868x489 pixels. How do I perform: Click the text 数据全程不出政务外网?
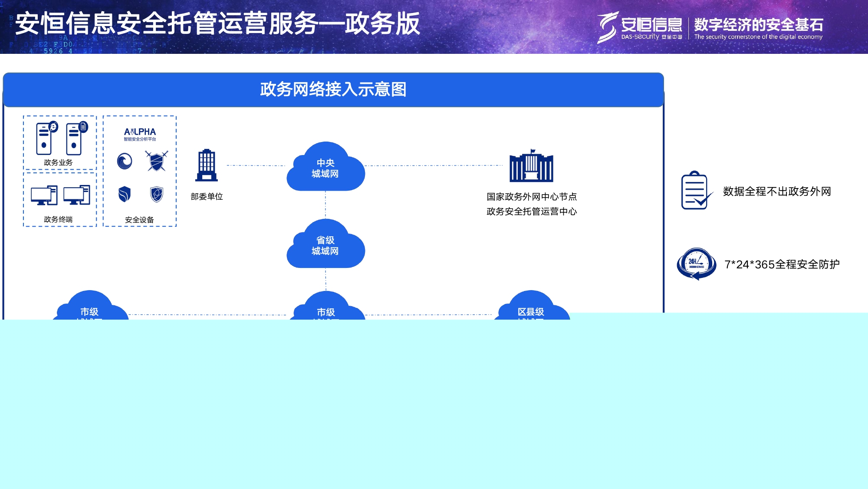777,192
